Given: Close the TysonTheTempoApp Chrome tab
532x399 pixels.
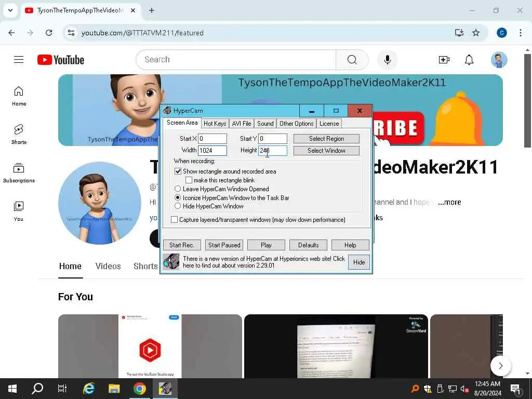Looking at the screenshot, I should tap(133, 10).
